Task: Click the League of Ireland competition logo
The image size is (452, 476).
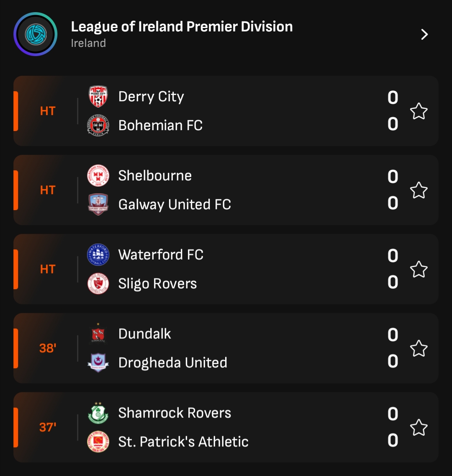Action: tap(35, 34)
